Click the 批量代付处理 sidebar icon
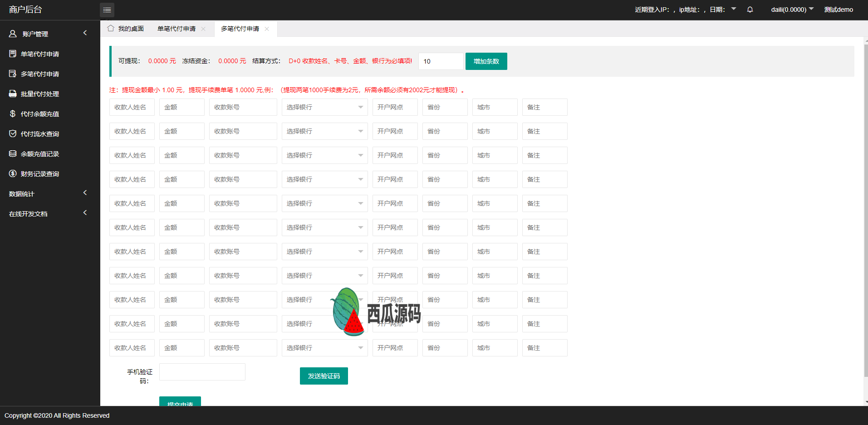This screenshot has height=425, width=868. [13, 94]
